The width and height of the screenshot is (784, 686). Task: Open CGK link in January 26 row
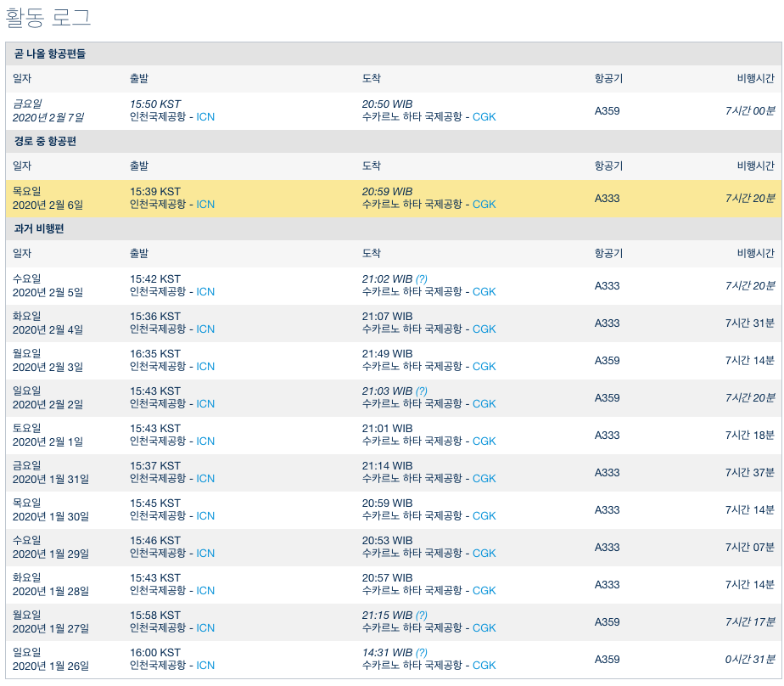(x=484, y=666)
